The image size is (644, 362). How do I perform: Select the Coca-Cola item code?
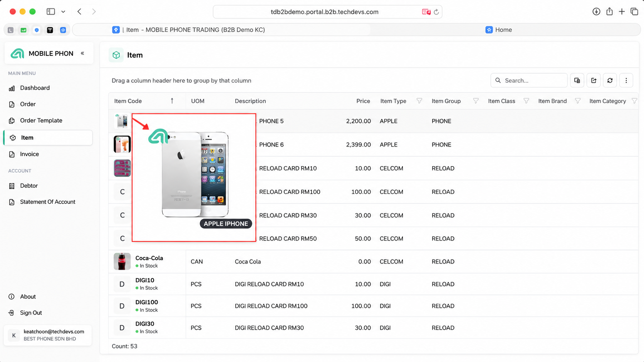click(x=149, y=258)
